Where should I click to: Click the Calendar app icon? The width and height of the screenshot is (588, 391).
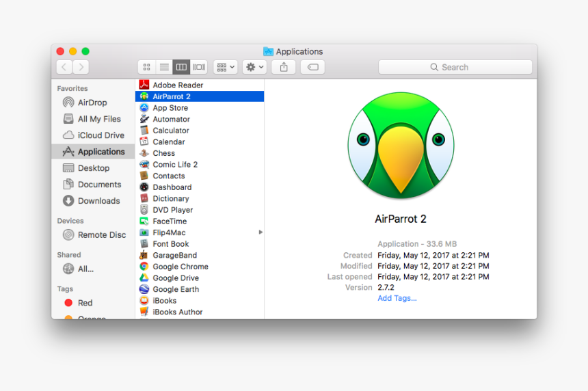[144, 141]
